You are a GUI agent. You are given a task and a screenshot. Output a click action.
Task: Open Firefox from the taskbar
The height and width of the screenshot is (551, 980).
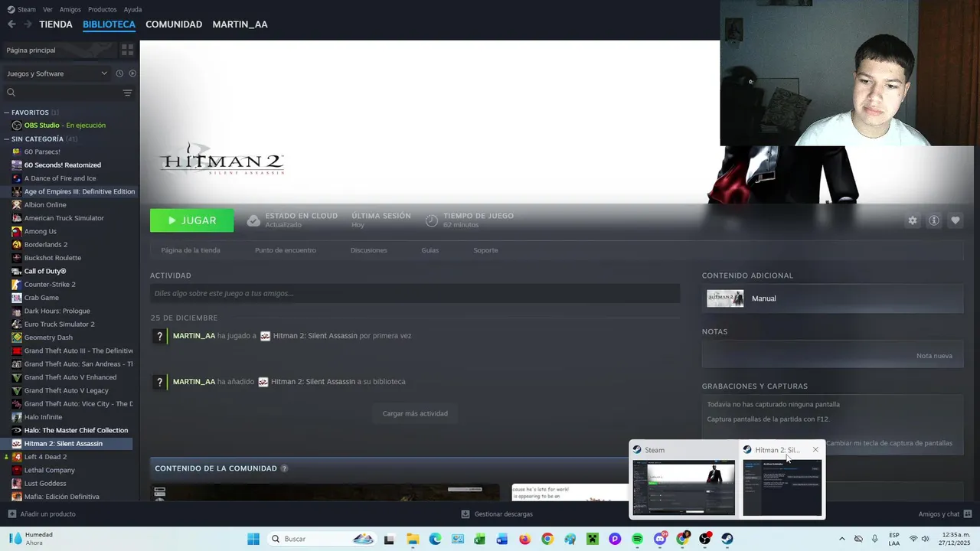point(524,539)
